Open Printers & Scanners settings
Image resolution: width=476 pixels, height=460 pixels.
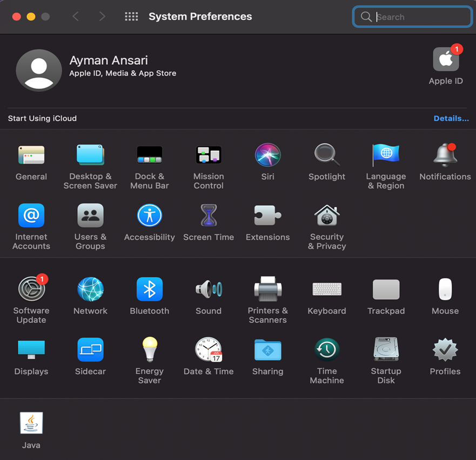(x=267, y=290)
